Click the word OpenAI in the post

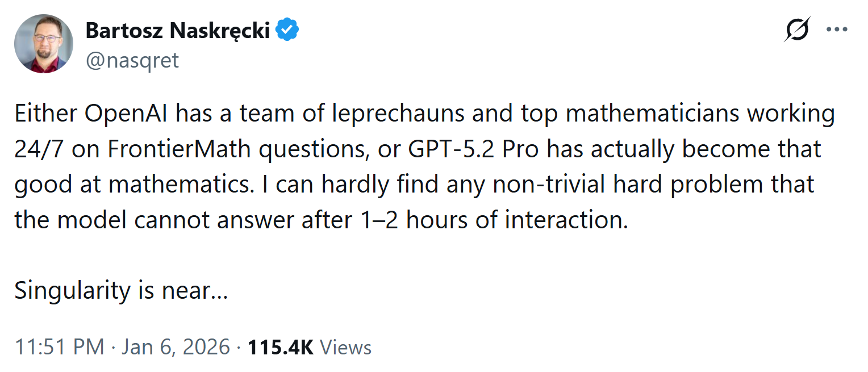[127, 114]
